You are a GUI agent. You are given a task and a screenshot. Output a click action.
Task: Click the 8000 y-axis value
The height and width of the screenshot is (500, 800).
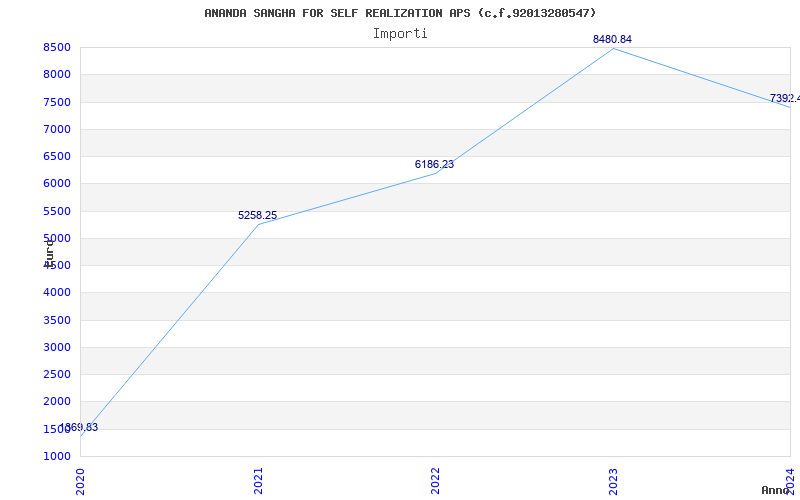click(57, 74)
